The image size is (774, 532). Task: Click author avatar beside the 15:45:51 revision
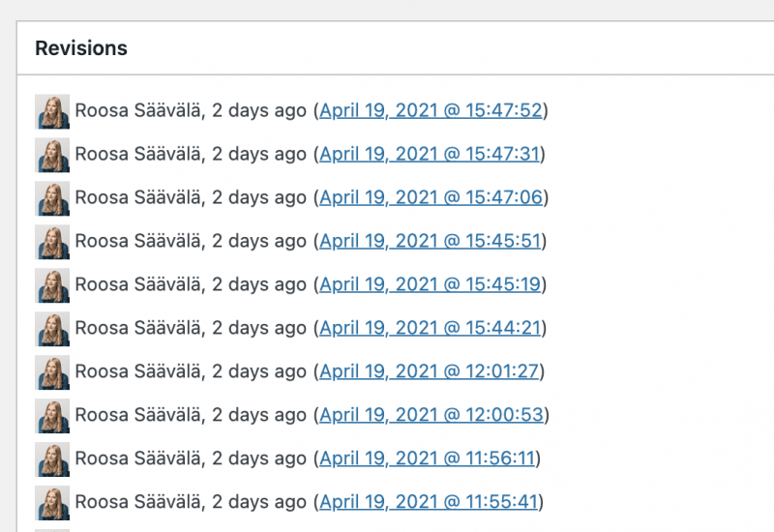[x=52, y=242]
